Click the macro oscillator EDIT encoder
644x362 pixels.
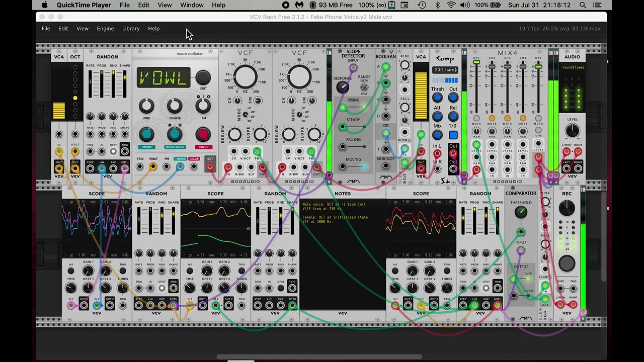coord(203,77)
